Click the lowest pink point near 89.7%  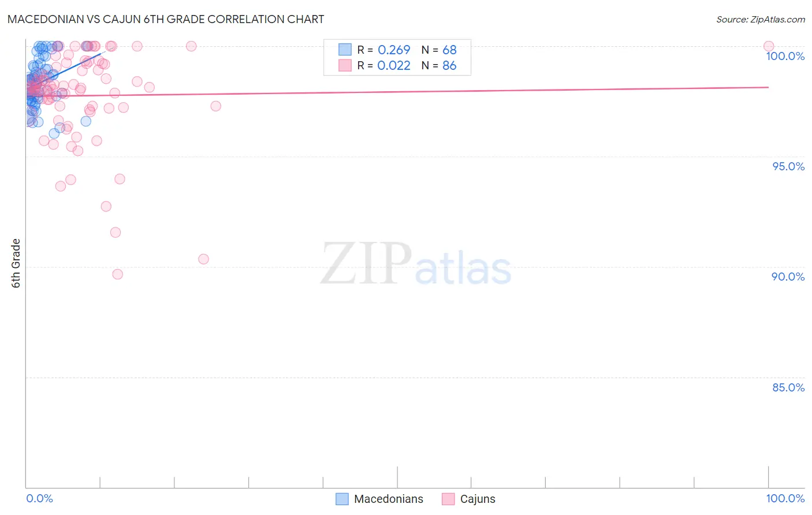(117, 274)
